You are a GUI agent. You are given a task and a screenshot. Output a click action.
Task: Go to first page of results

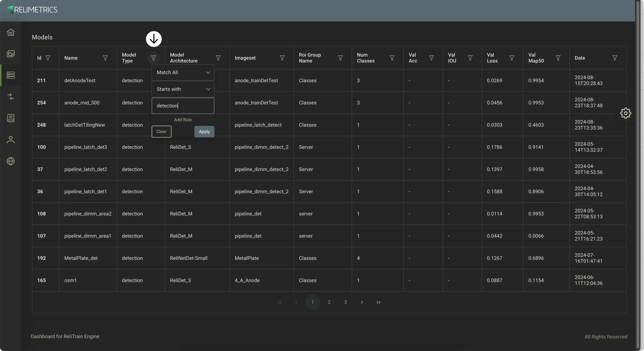click(280, 302)
